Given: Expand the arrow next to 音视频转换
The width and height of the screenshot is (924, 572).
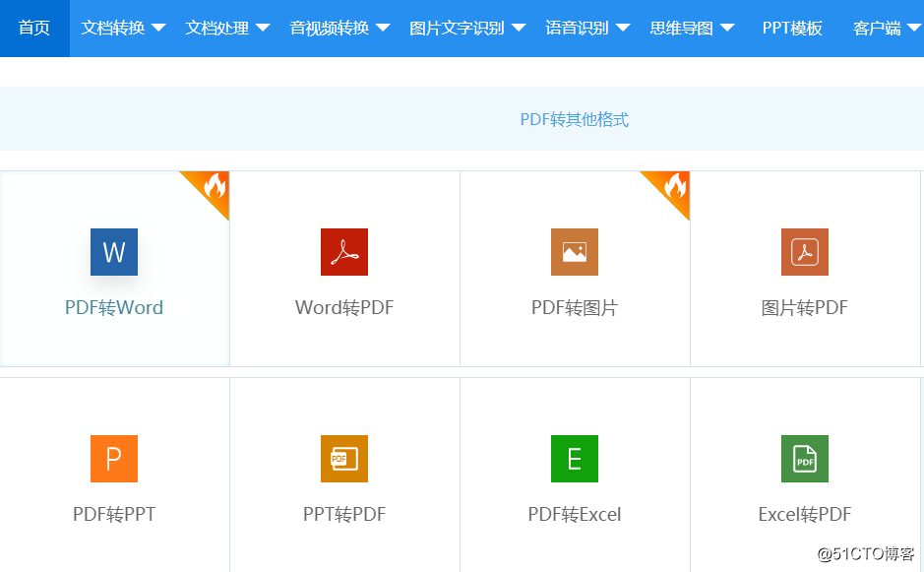Looking at the screenshot, I should tap(383, 28).
